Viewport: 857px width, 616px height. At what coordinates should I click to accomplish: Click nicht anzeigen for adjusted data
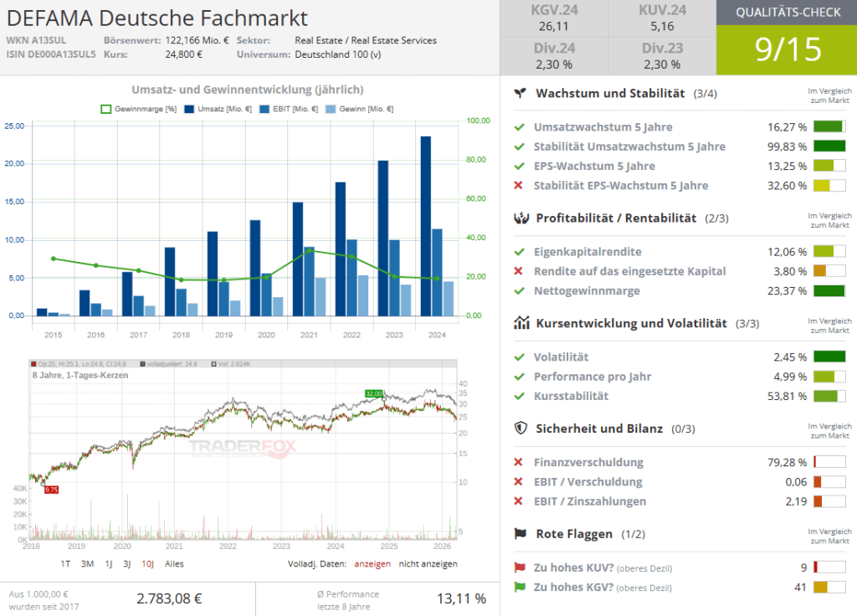428,564
